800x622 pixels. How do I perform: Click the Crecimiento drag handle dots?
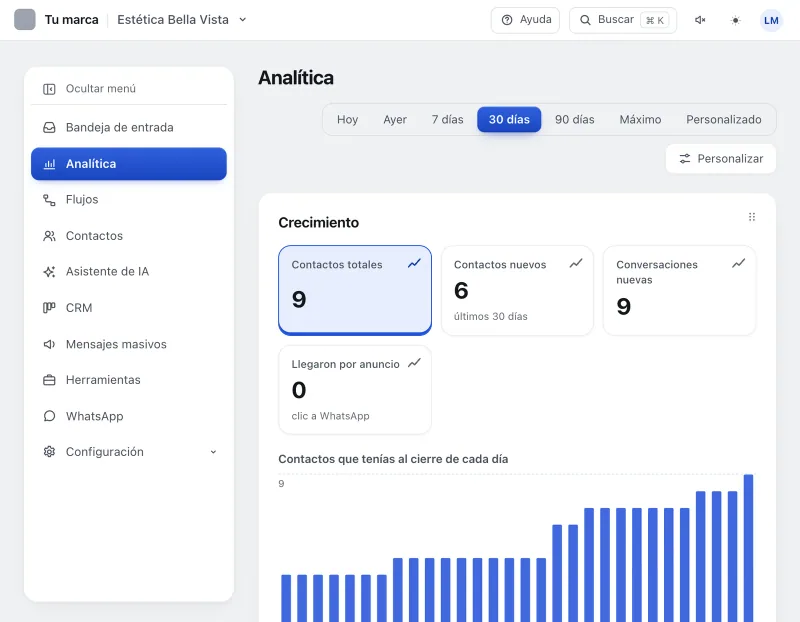(x=752, y=217)
